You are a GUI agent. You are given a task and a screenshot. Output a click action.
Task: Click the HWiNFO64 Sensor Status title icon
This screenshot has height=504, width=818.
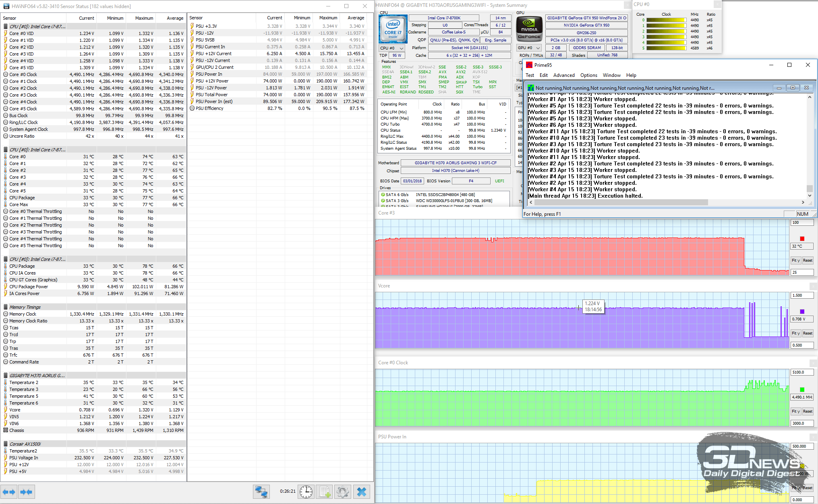[x=6, y=6]
